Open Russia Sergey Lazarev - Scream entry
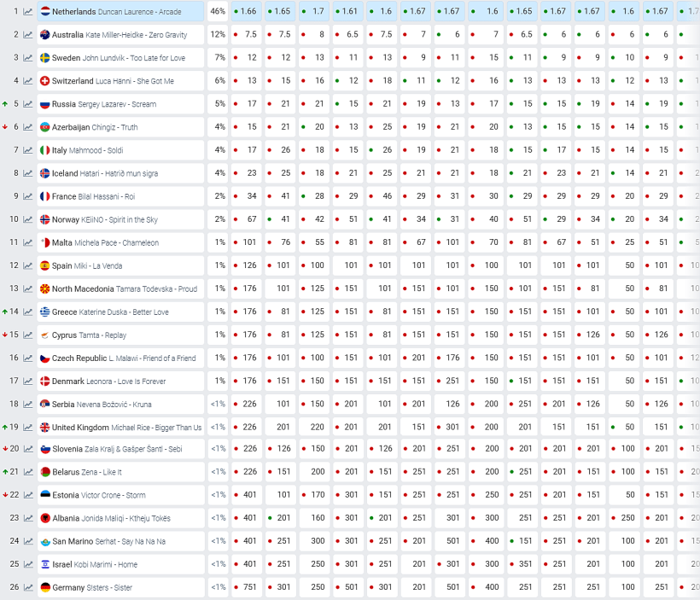 pyautogui.click(x=120, y=104)
